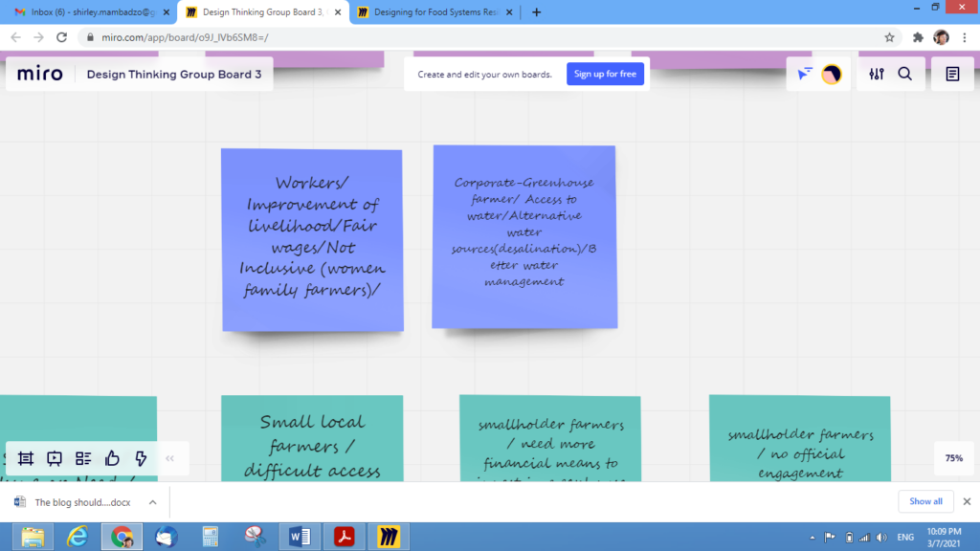
Task: Open board settings sliders icon
Action: (x=877, y=74)
